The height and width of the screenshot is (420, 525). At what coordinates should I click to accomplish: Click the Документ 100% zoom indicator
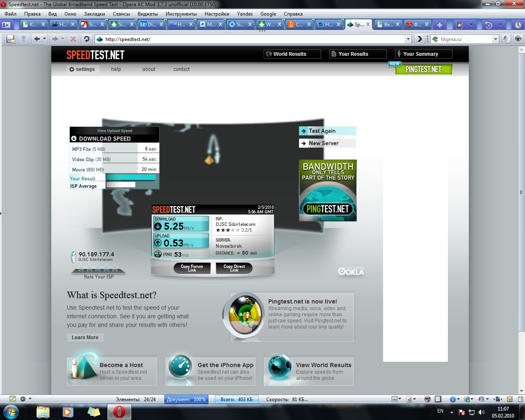[186, 399]
